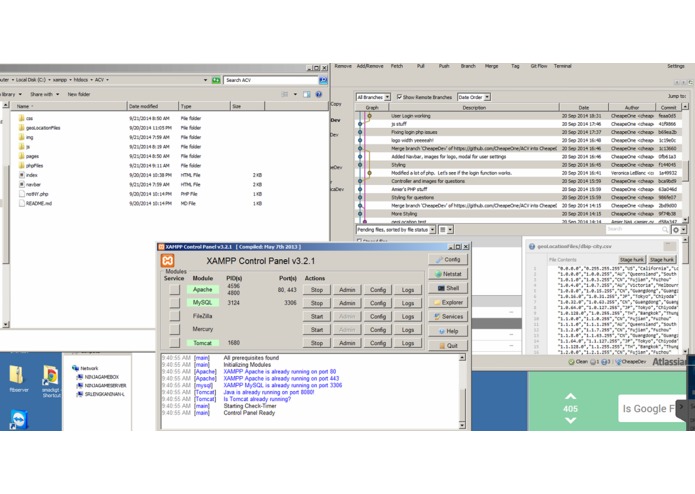Viewport: 695px width, 494px height.
Task: Click the downvote arrow below 405
Action: tap(570, 420)
